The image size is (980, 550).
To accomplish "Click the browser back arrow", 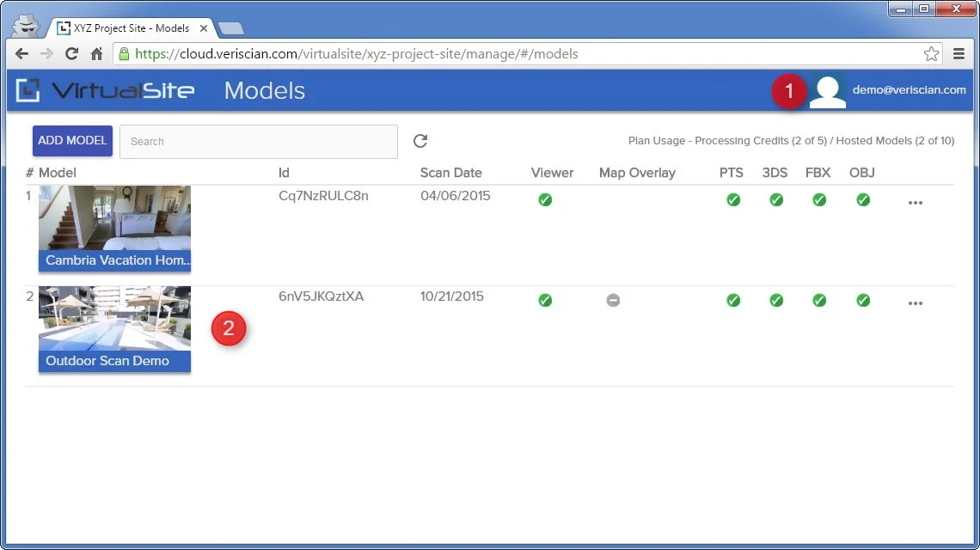I will (21, 54).
